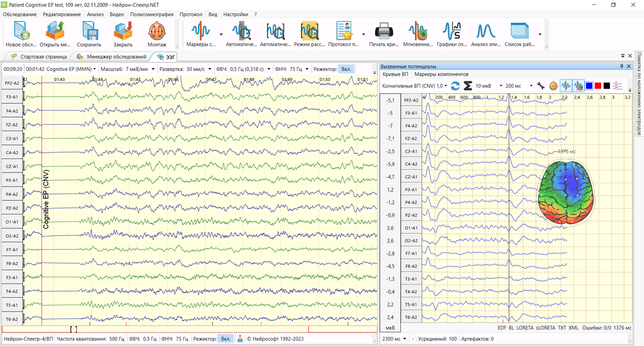Select the black color swatch
644x346 pixels.
click(x=606, y=85)
